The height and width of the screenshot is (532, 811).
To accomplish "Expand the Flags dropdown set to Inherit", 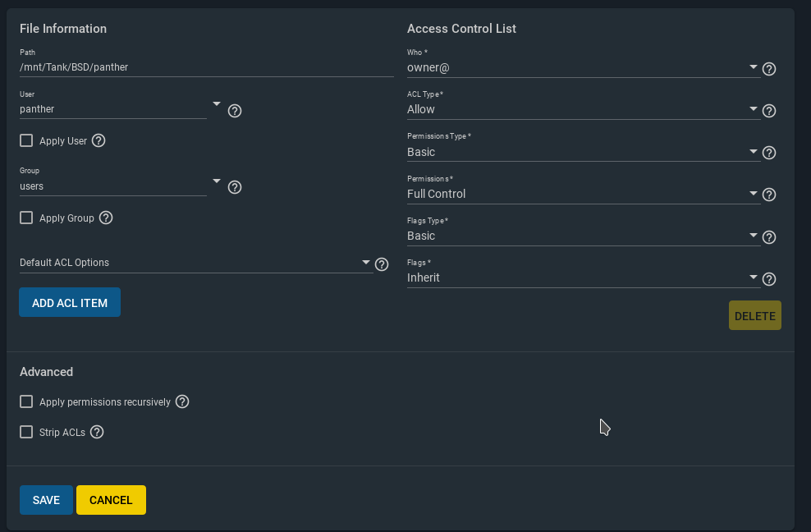I will pyautogui.click(x=584, y=277).
